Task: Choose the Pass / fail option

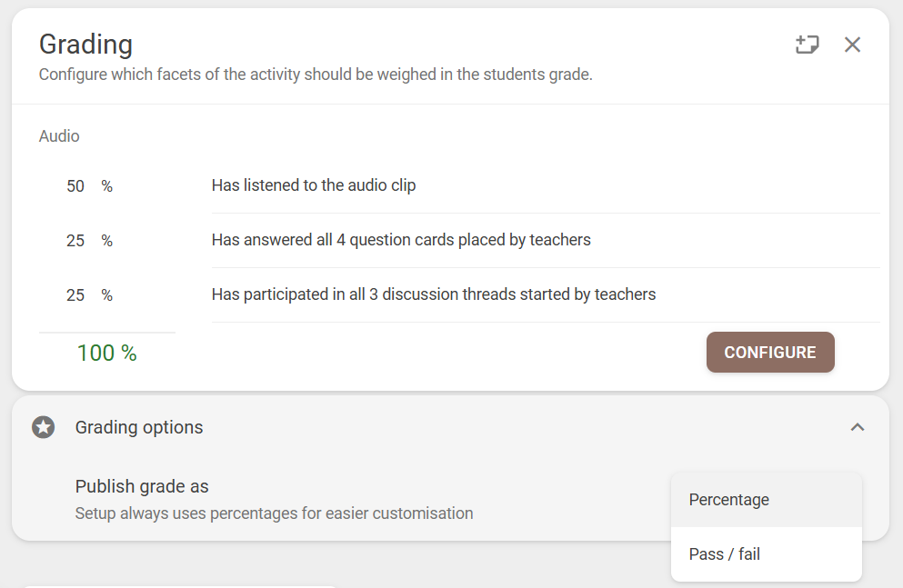Action: [725, 554]
